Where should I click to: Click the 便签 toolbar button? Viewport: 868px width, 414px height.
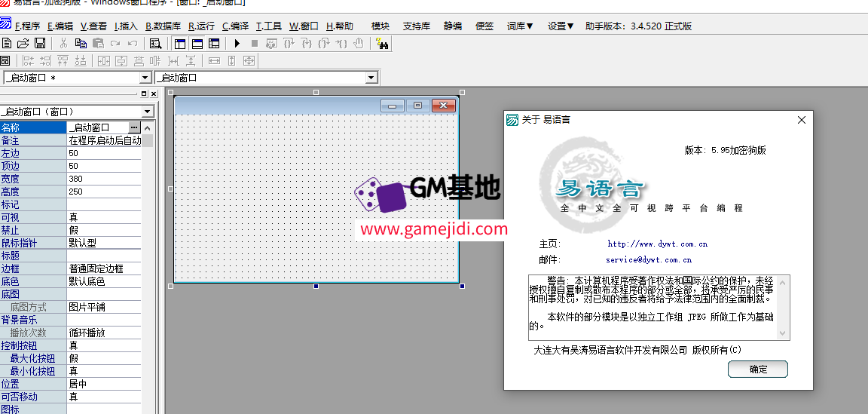(x=484, y=26)
